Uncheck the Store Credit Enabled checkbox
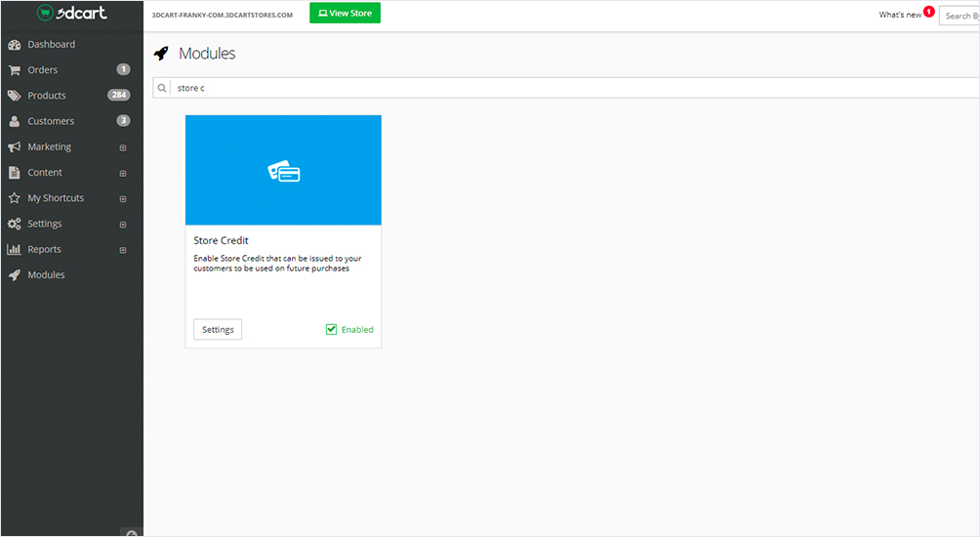Viewport: 980px width, 537px height. click(x=332, y=330)
